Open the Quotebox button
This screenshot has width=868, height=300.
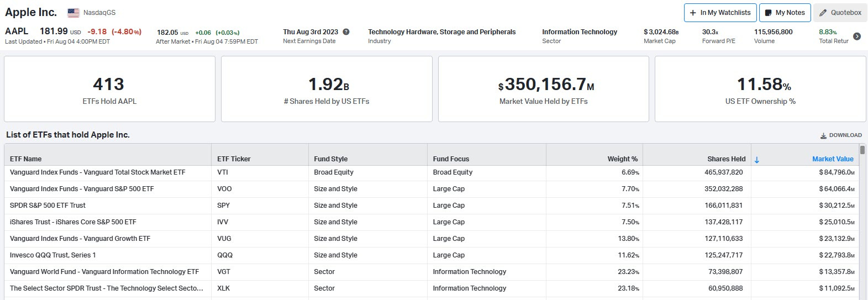pyautogui.click(x=840, y=13)
